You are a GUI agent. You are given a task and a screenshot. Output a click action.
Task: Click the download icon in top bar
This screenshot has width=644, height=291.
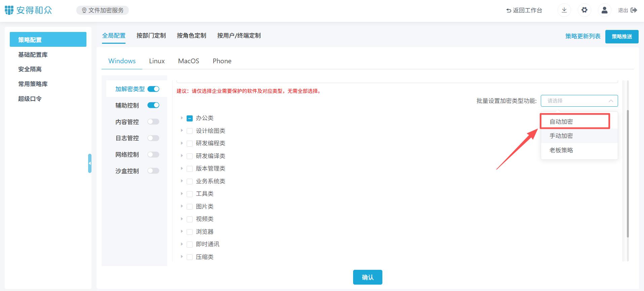point(564,10)
